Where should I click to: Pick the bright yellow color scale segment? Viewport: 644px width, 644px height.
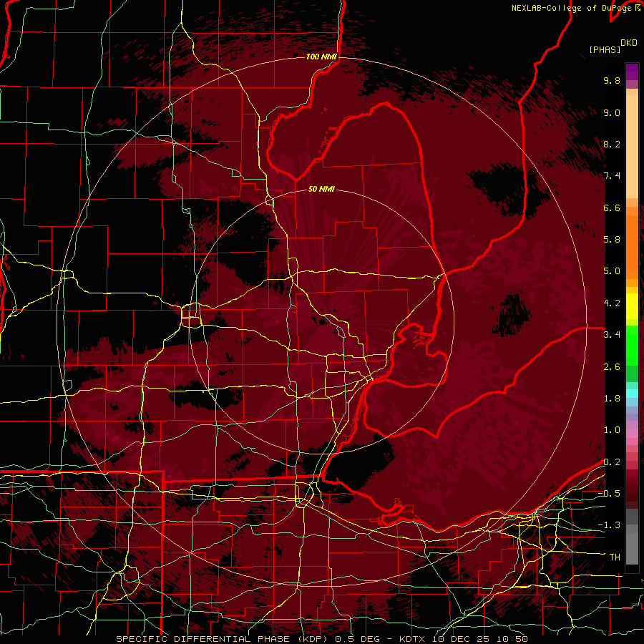coord(632,306)
